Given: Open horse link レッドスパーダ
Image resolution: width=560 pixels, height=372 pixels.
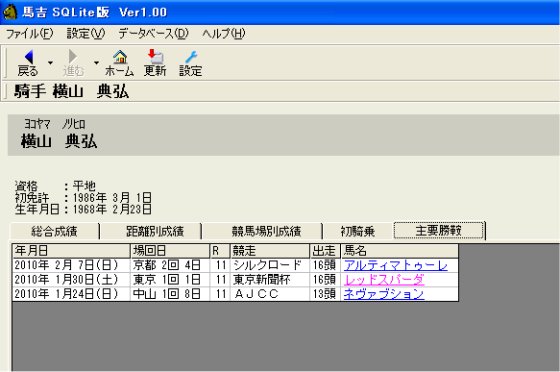Looking at the screenshot, I should (384, 280).
